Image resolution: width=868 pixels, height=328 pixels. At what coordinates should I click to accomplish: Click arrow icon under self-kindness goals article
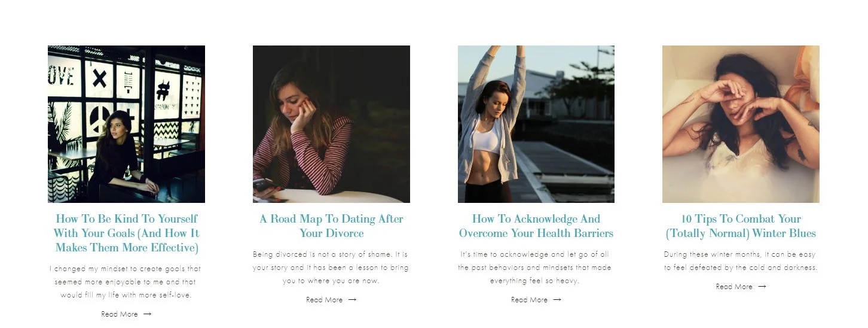148,314
